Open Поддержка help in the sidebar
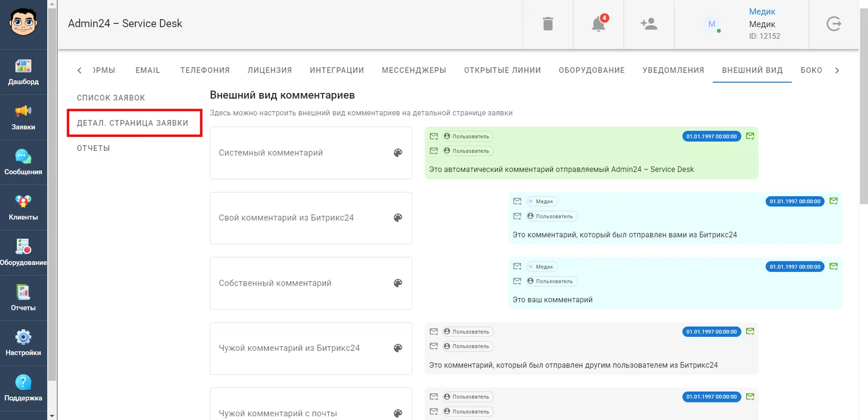 point(23,388)
